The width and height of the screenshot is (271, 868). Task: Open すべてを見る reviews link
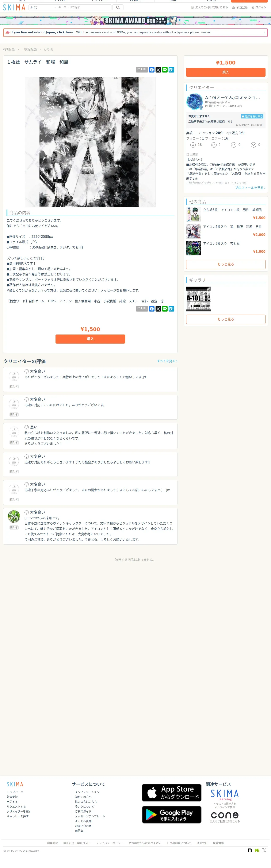(x=167, y=361)
